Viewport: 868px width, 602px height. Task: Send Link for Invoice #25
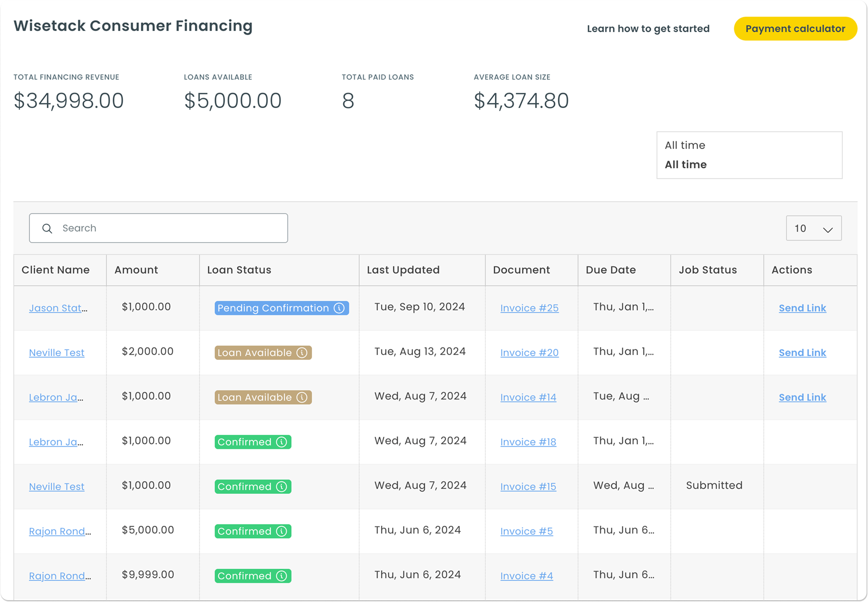[x=802, y=308]
